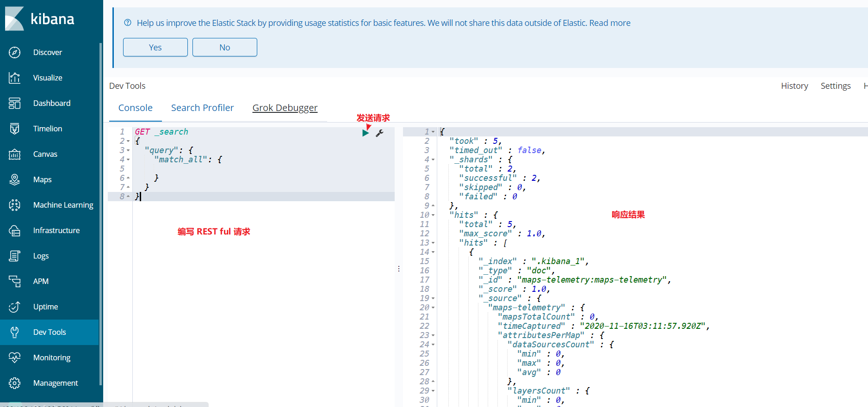Switch to the Search Profiler tab
Screen dimensions: 868x407
pos(202,108)
